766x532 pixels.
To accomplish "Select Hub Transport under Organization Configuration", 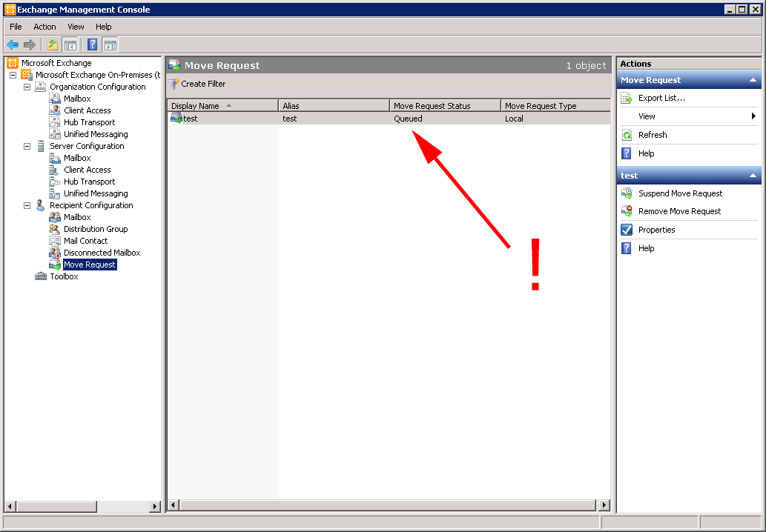I will tap(90, 122).
